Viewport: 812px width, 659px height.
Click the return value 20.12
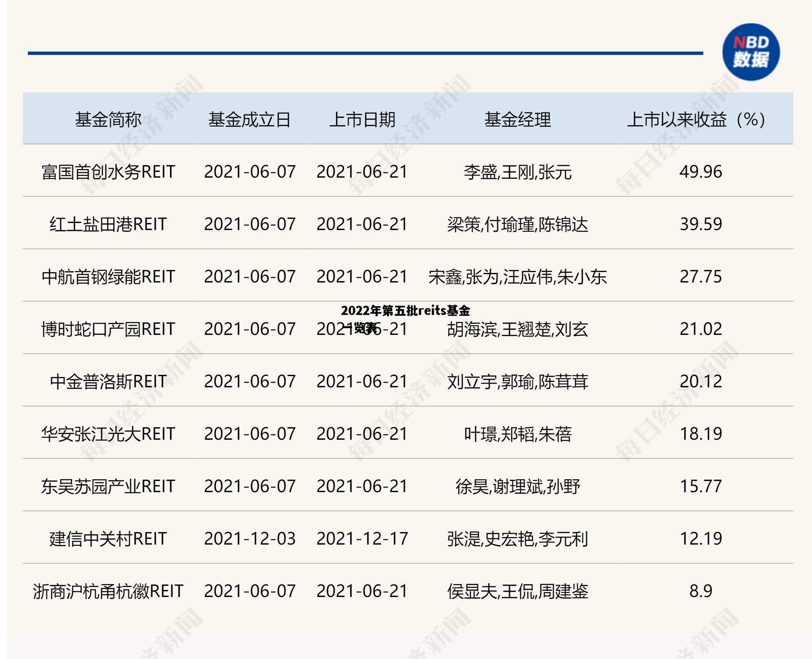(701, 382)
